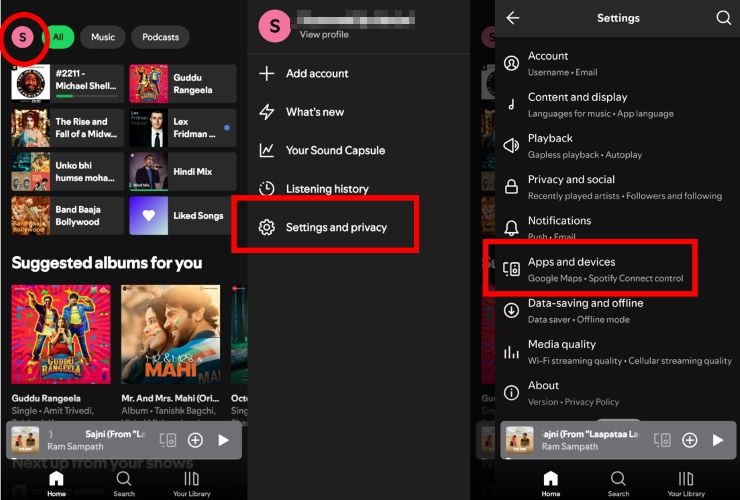The width and height of the screenshot is (740, 500).
Task: Go to Home tab in left bottom navigation
Action: click(57, 483)
